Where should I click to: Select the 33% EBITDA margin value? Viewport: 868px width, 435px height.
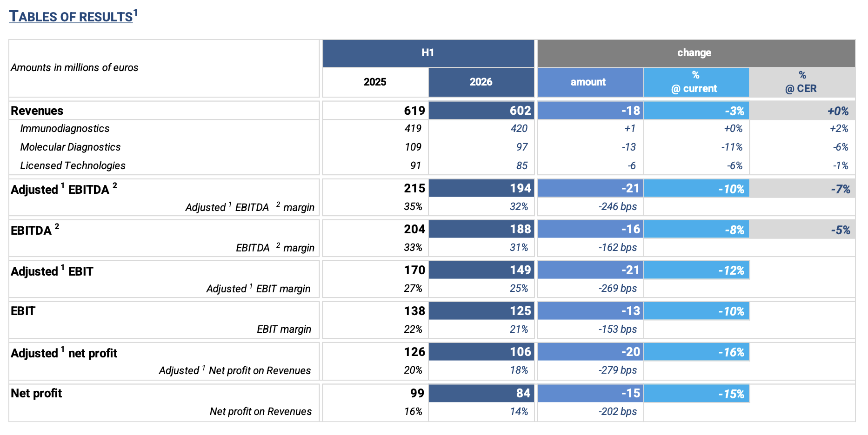(x=413, y=248)
